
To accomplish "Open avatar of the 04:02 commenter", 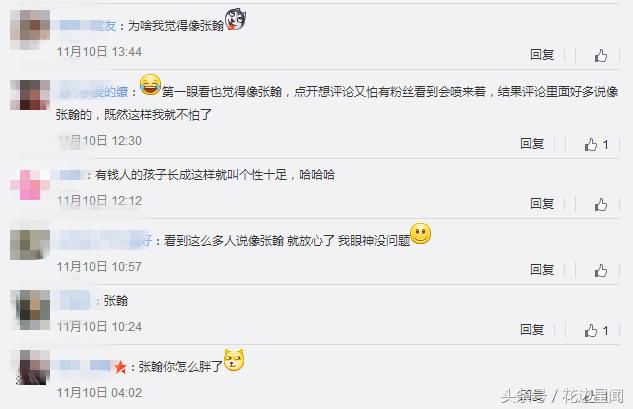I will click(33, 367).
